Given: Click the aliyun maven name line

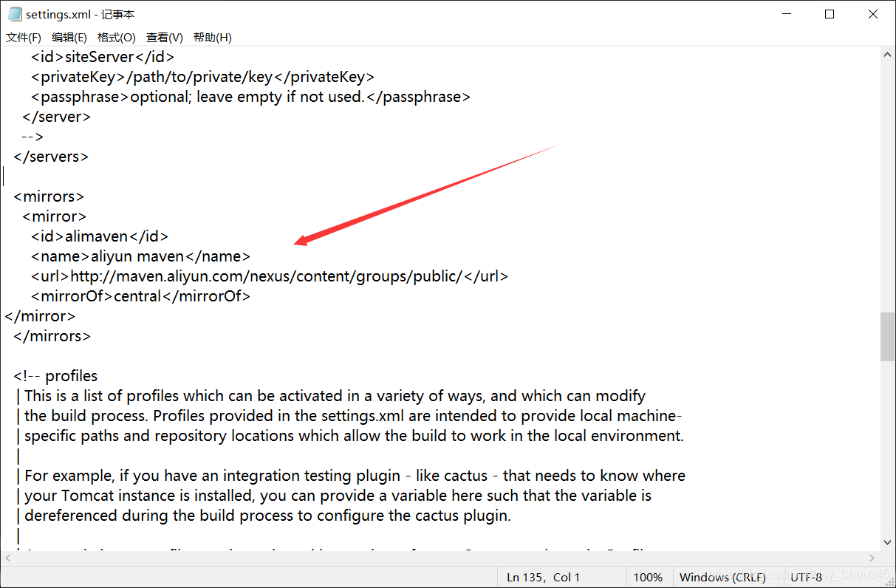Looking at the screenshot, I should pos(141,256).
